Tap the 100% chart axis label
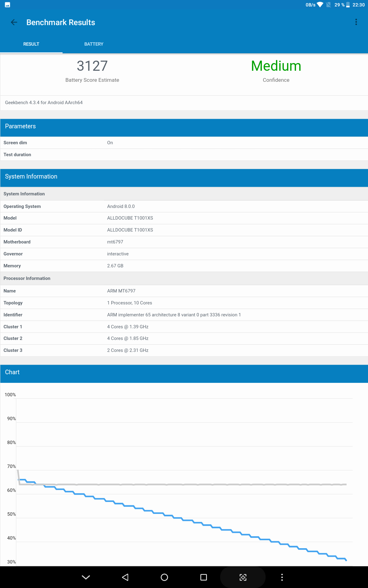The image size is (368, 588). click(x=10, y=395)
